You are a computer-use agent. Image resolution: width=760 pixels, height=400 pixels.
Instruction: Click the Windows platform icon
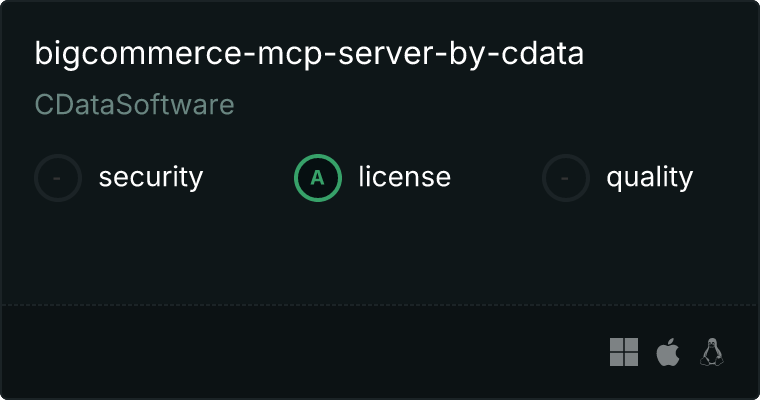tap(624, 352)
